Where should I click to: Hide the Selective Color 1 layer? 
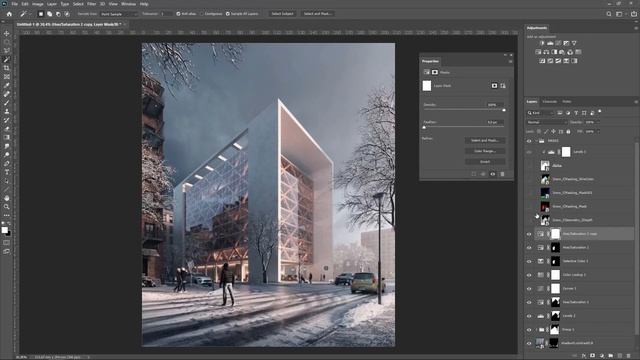[529, 262]
